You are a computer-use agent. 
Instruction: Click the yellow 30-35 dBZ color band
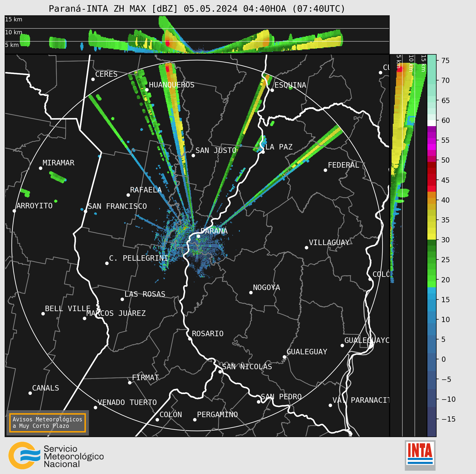[x=432, y=225]
